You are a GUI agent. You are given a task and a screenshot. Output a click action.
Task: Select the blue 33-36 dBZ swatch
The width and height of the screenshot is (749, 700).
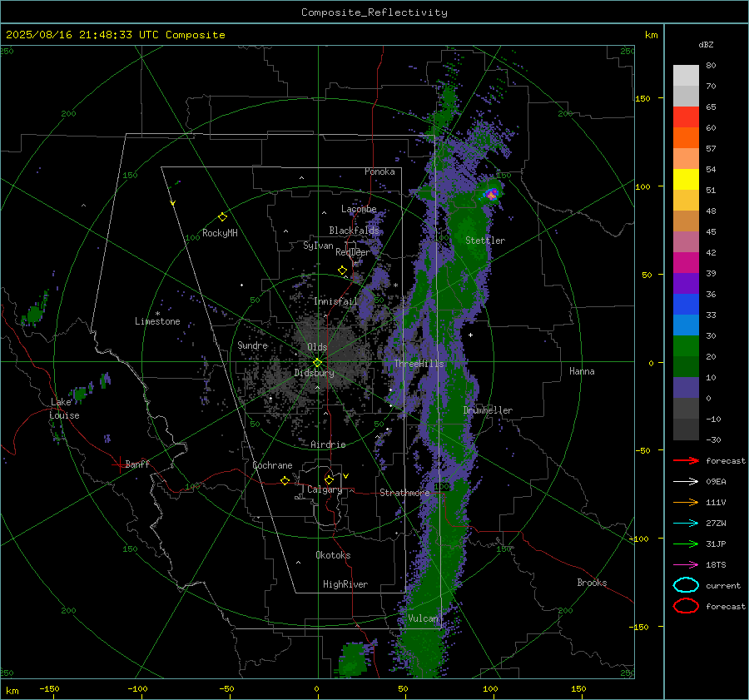click(686, 305)
